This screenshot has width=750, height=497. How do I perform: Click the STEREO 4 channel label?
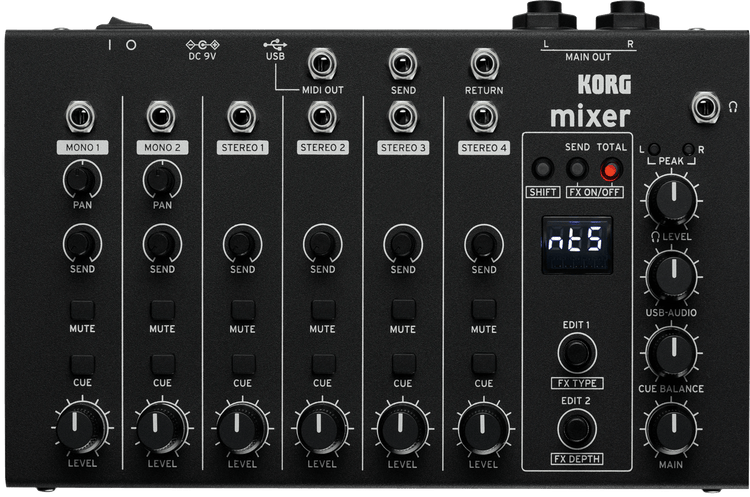tap(484, 148)
